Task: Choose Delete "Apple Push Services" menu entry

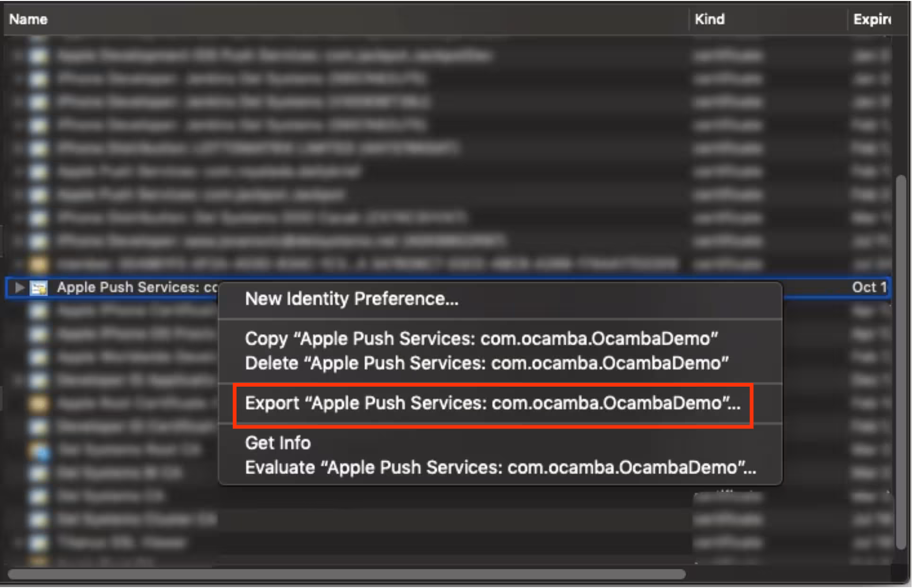Action: 486,363
